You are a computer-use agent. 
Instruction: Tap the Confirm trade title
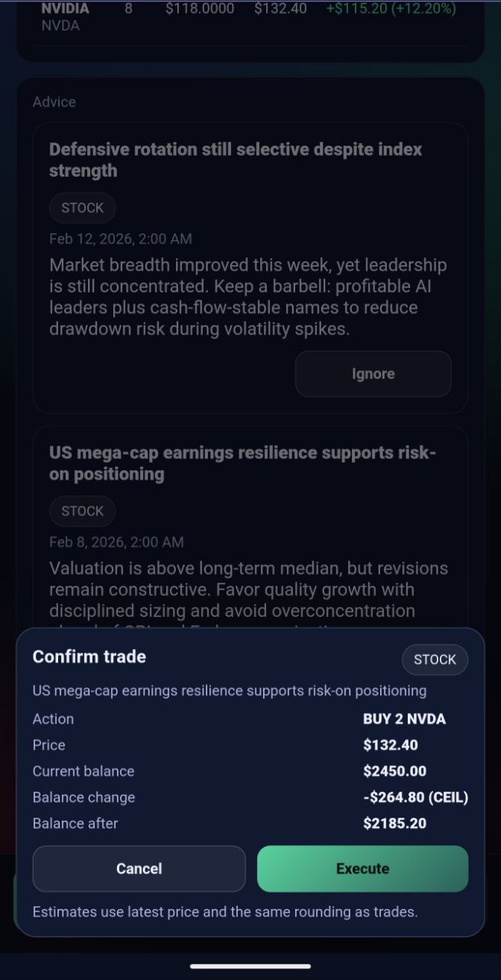[x=89, y=657]
